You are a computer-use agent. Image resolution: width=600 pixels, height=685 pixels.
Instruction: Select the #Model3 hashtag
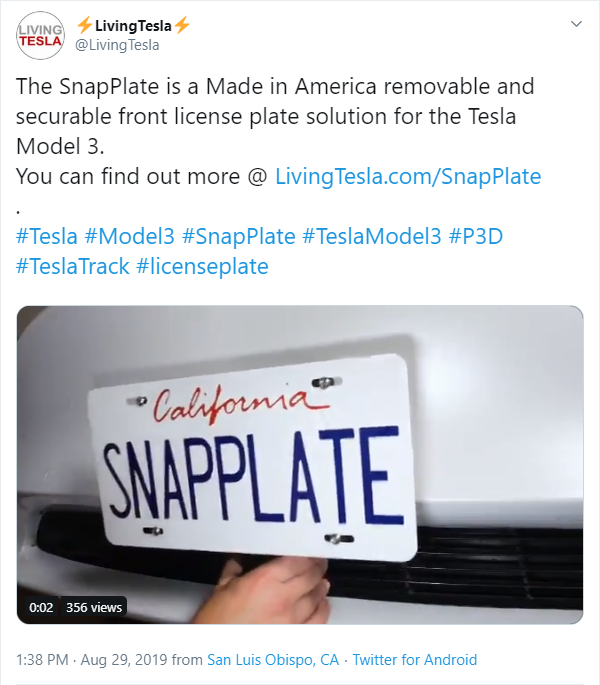coord(129,236)
